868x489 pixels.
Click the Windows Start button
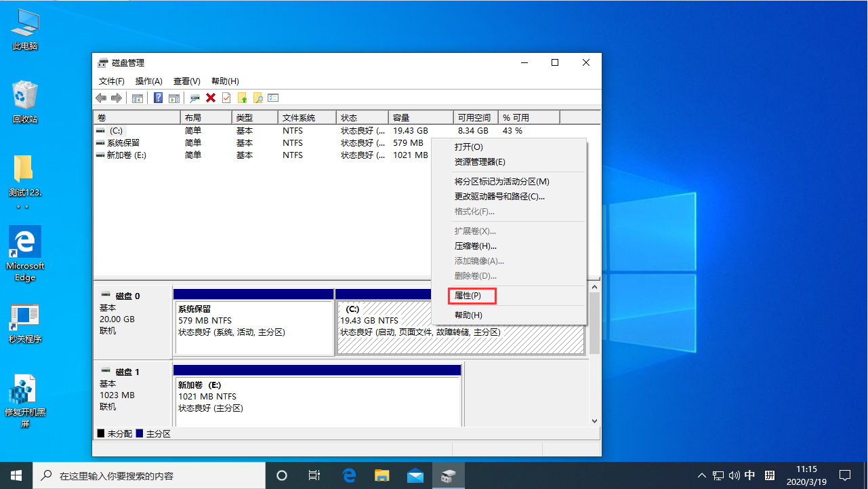coord(16,475)
